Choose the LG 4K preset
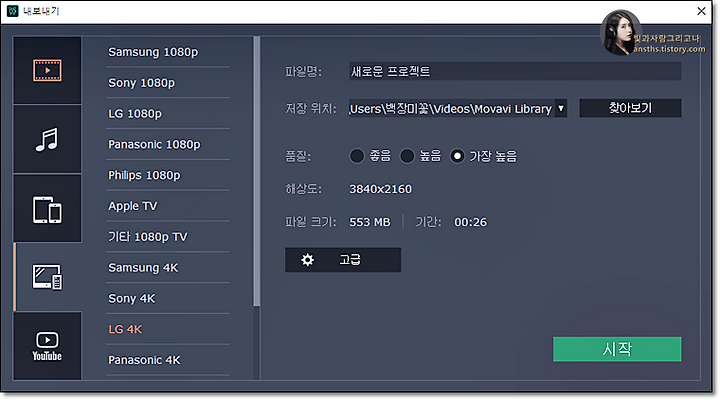 coord(168,329)
